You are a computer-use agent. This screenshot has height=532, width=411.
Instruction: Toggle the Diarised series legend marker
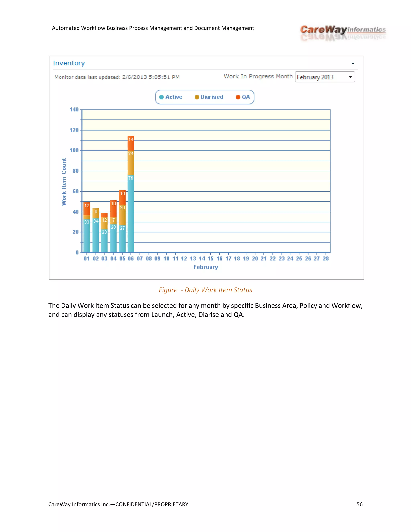pos(197,97)
